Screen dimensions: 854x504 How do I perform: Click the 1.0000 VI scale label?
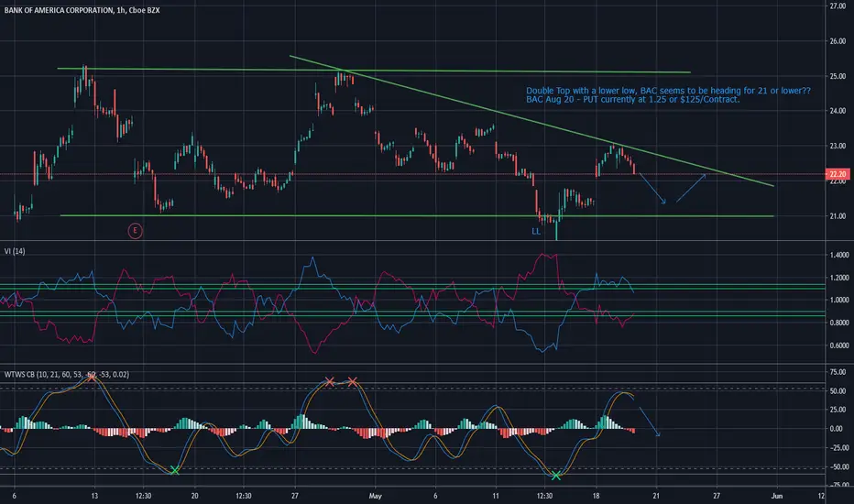[839, 301]
